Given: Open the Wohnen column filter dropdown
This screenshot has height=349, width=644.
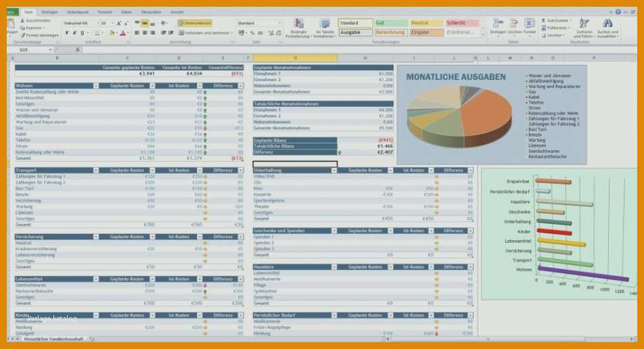Looking at the screenshot, I should click(x=95, y=86).
